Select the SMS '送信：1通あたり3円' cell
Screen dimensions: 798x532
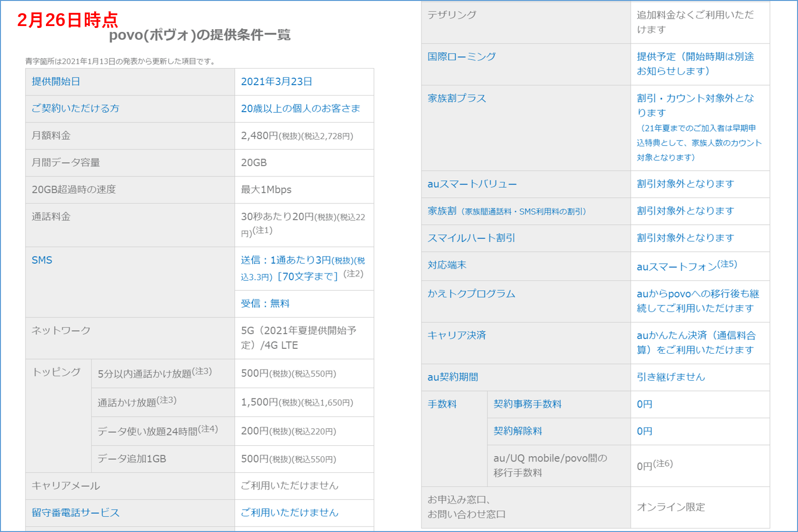pyautogui.click(x=303, y=268)
